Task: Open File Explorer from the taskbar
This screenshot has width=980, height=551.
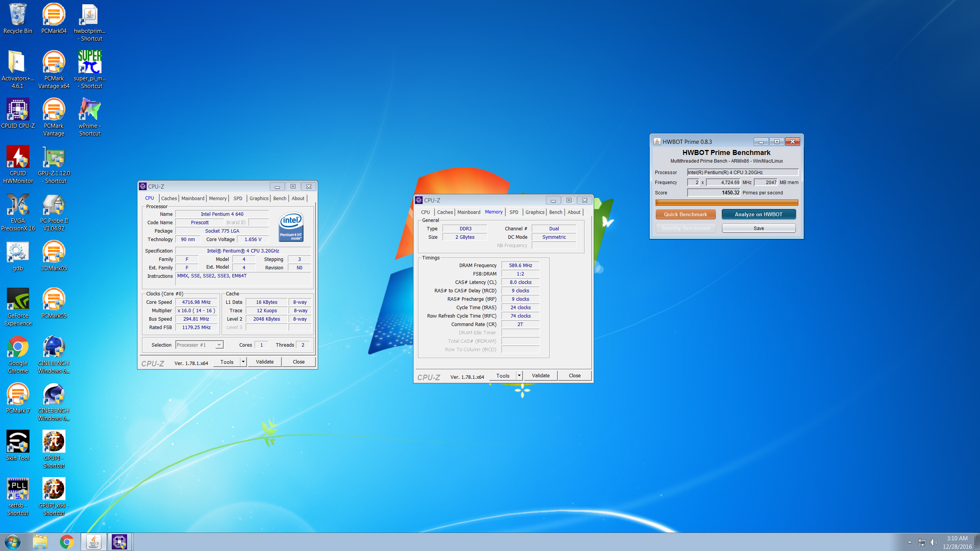Action: click(x=40, y=542)
